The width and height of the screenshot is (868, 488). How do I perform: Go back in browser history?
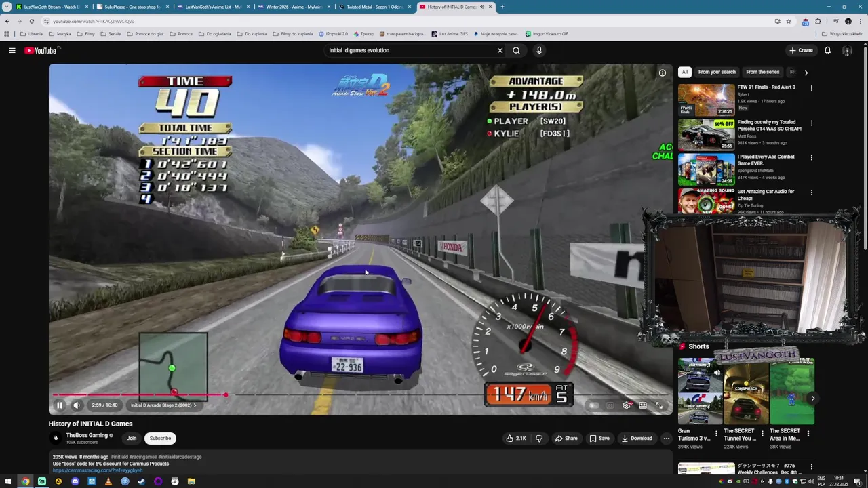(x=7, y=21)
